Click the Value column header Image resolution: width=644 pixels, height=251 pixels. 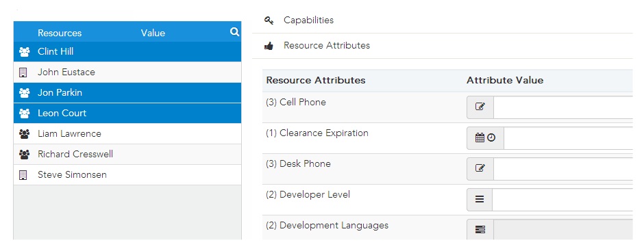[153, 34]
